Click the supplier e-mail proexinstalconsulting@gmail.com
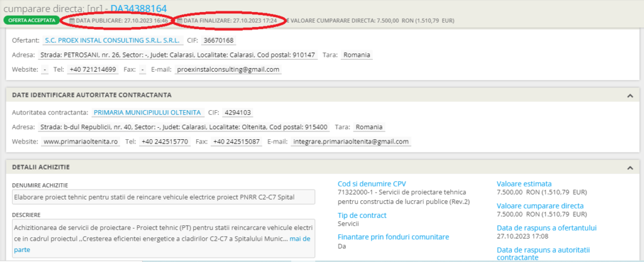 [228, 69]
